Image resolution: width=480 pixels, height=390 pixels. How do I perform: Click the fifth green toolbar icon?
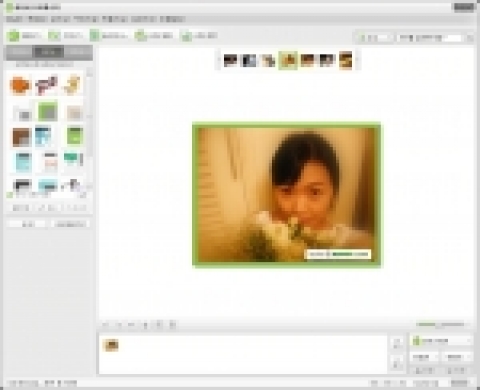186,35
